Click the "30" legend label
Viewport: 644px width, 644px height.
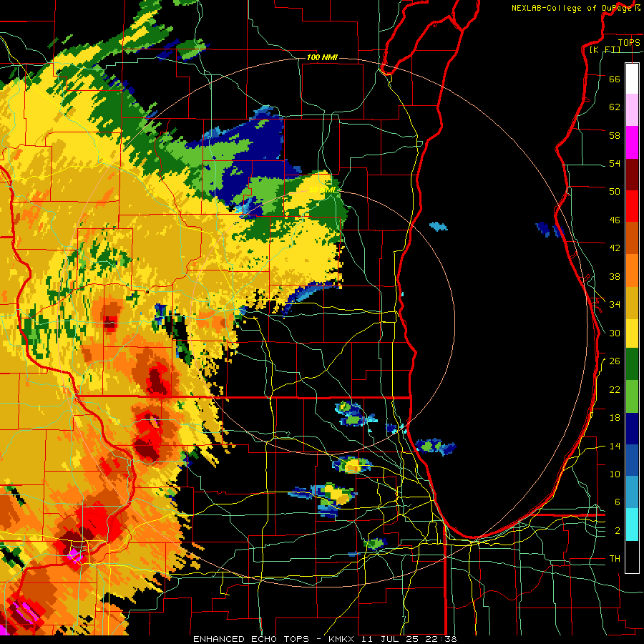(615, 333)
